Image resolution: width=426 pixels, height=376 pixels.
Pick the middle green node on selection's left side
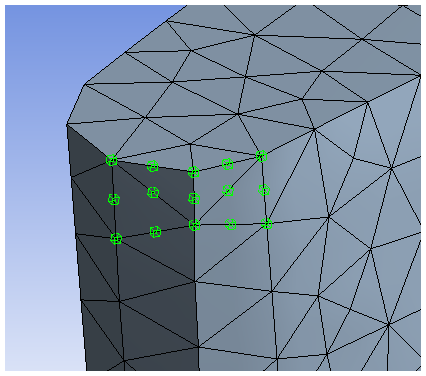click(114, 199)
